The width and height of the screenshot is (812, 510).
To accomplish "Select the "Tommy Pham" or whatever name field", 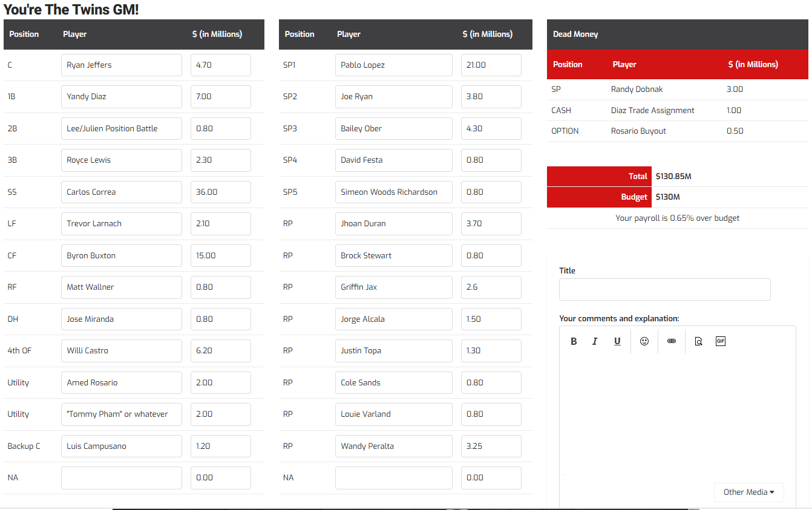I will pyautogui.click(x=121, y=414).
